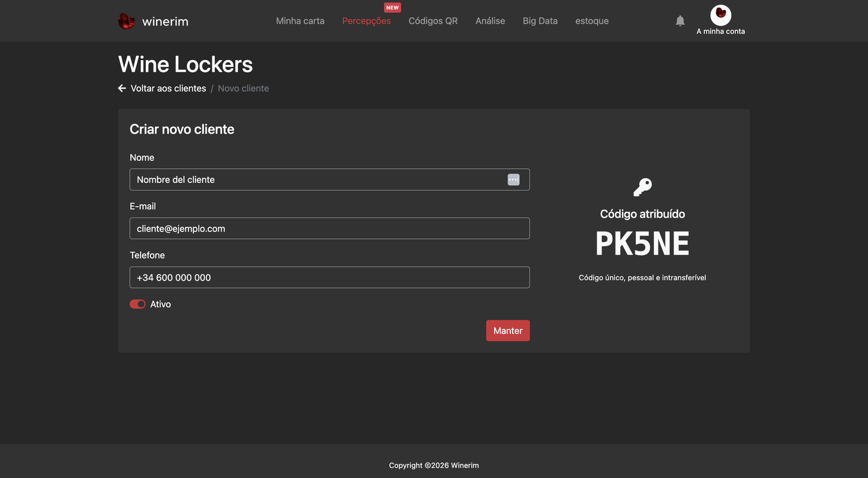
Task: Click the autofill icon in Nome field
Action: click(x=513, y=179)
